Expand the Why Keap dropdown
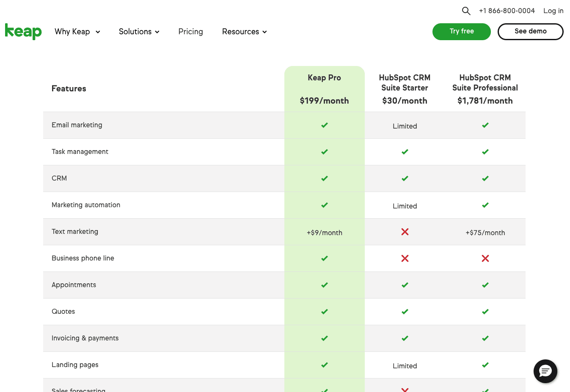 (77, 32)
